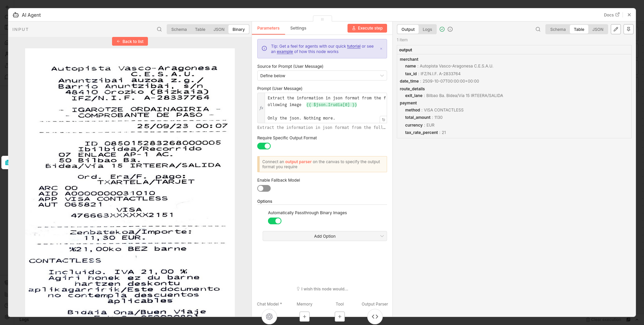Click the search icon in the INPUT panel
The image size is (644, 325).
pos(159,29)
